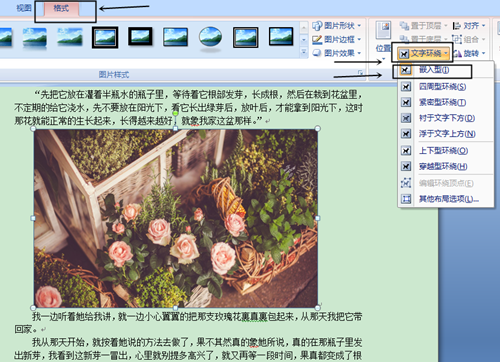Open the 图片效果 dropdown
This screenshot has height=362, width=500.
(x=337, y=53)
